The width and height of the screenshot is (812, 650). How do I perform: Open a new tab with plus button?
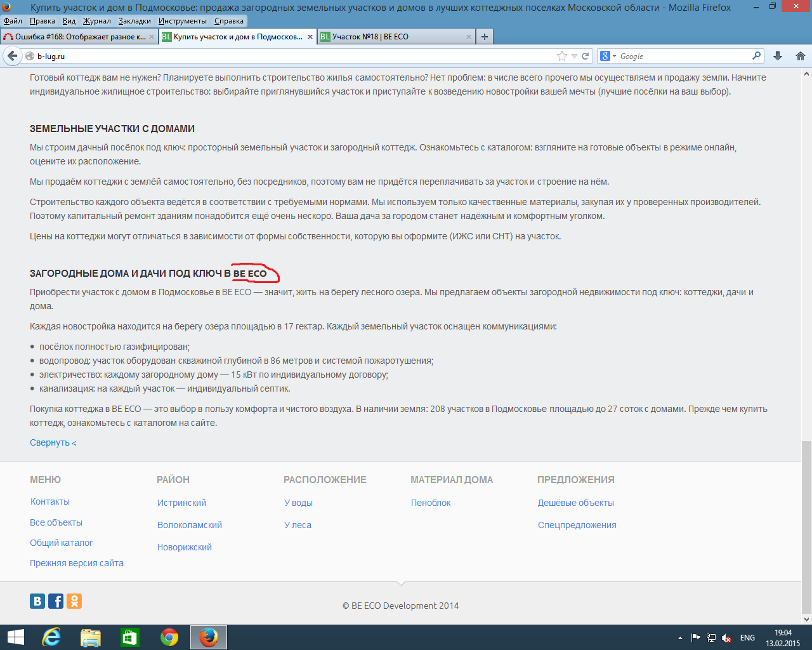click(x=485, y=37)
